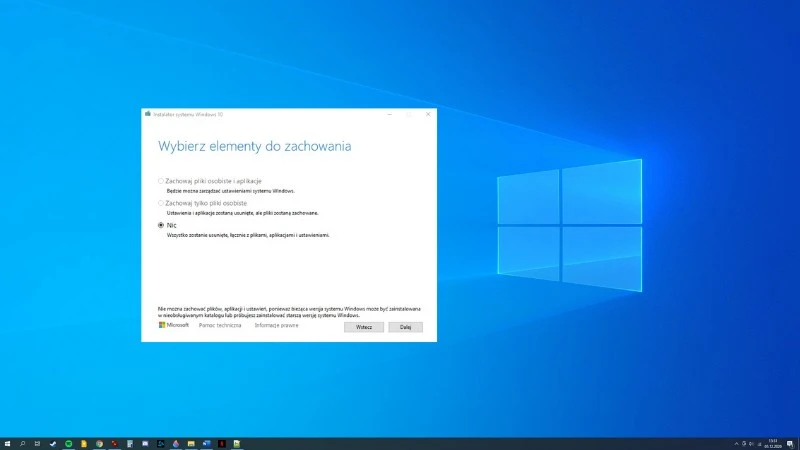The width and height of the screenshot is (800, 450).
Task: Open the blue window app icon on taskbar
Action: point(206,444)
